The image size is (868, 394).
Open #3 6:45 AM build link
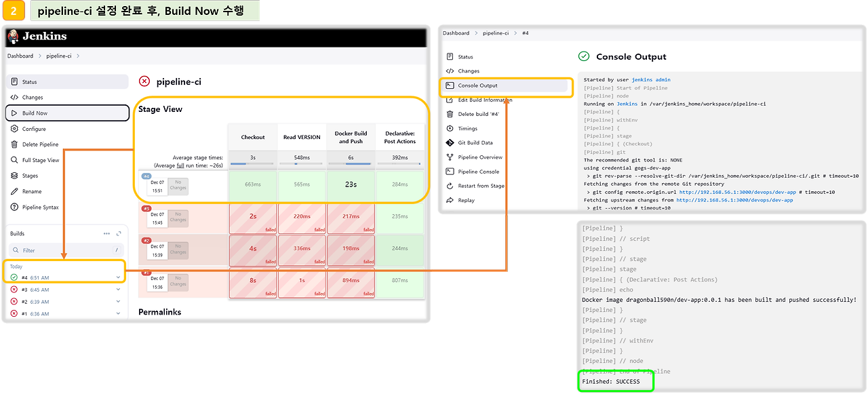click(35, 290)
